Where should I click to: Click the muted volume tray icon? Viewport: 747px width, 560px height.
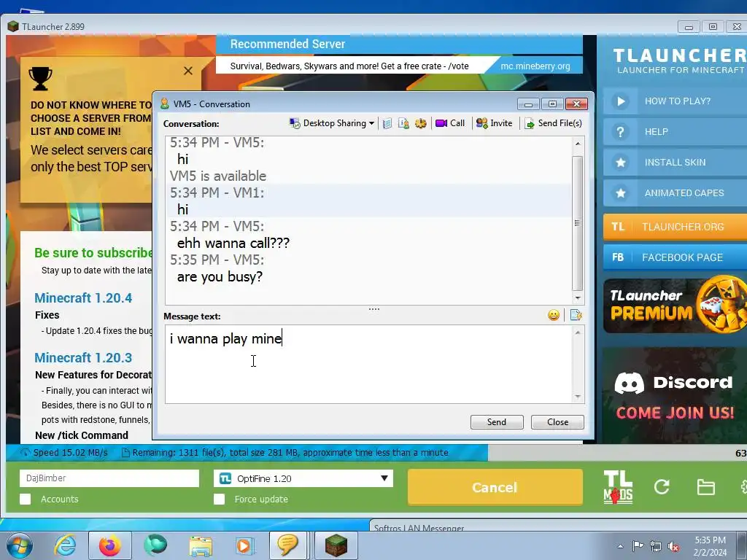click(x=673, y=547)
